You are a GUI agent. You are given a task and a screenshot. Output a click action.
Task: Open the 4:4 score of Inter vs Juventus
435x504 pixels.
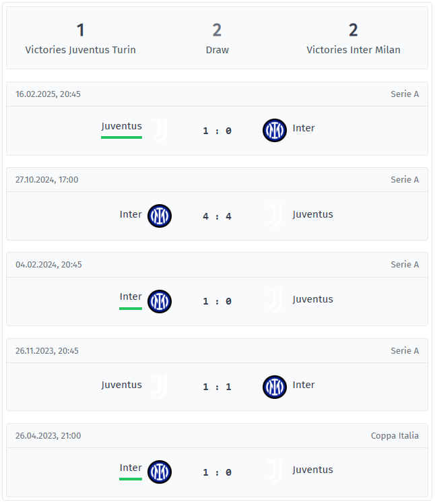[217, 216]
